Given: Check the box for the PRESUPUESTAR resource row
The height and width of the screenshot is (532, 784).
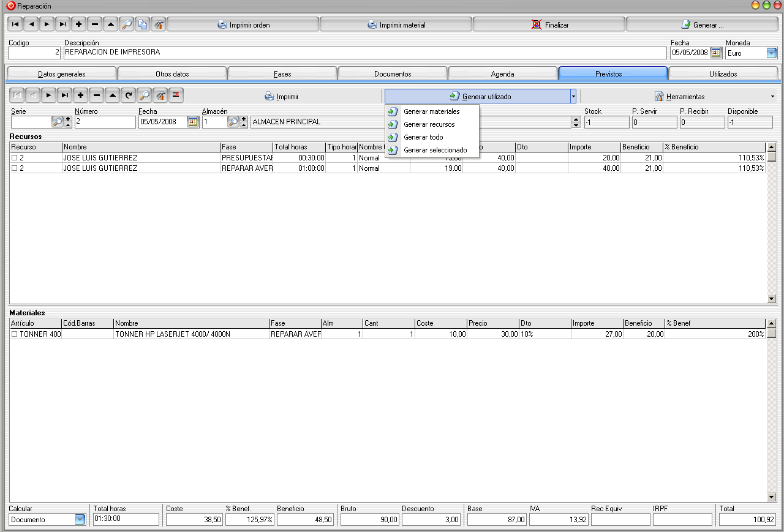Looking at the screenshot, I should tap(14, 158).
